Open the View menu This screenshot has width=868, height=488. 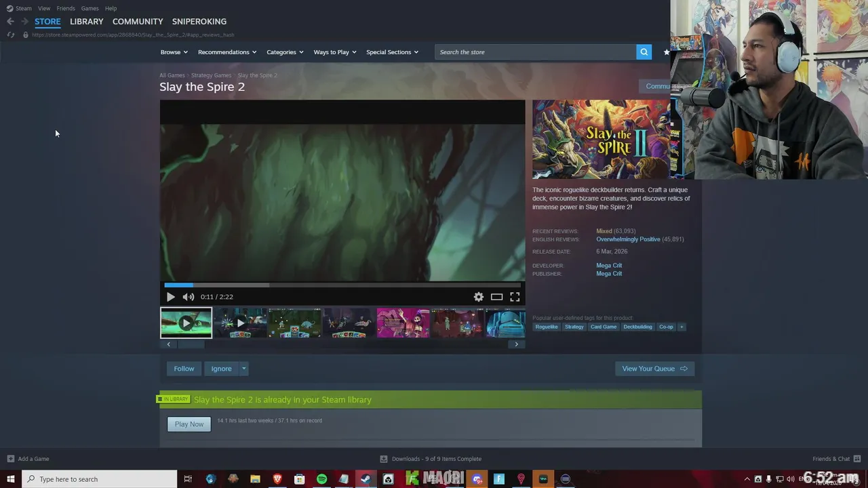(x=44, y=8)
